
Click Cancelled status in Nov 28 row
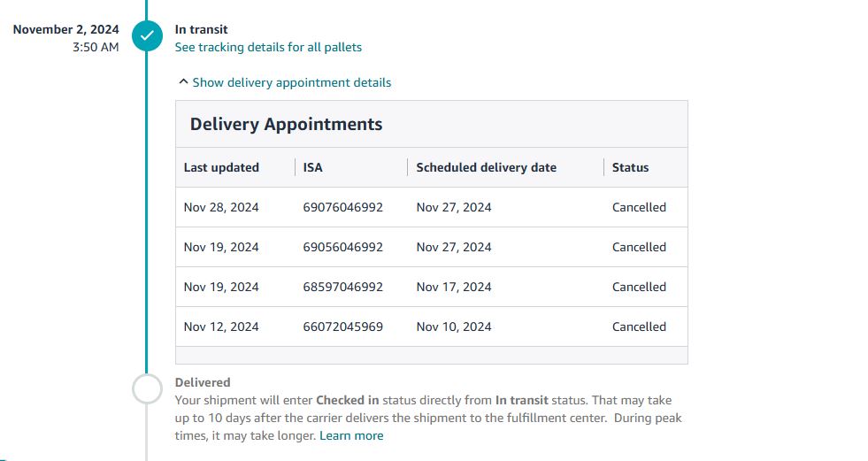pyautogui.click(x=640, y=207)
